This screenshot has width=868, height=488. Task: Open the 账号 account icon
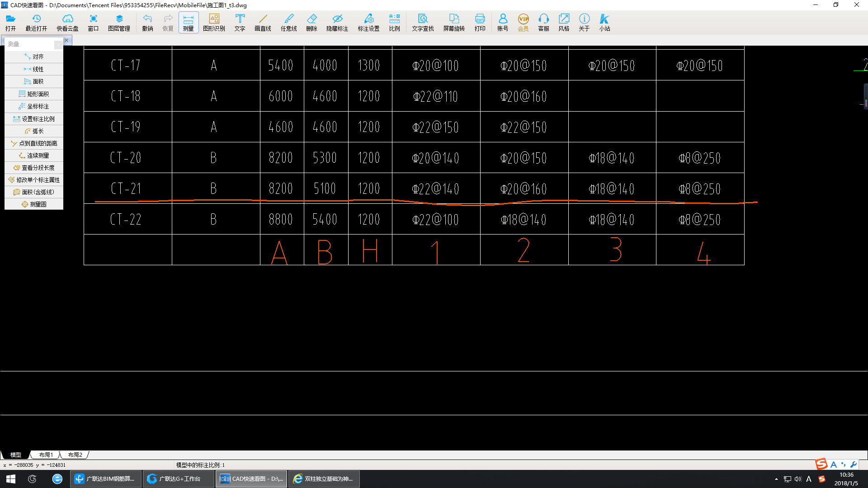point(503,22)
